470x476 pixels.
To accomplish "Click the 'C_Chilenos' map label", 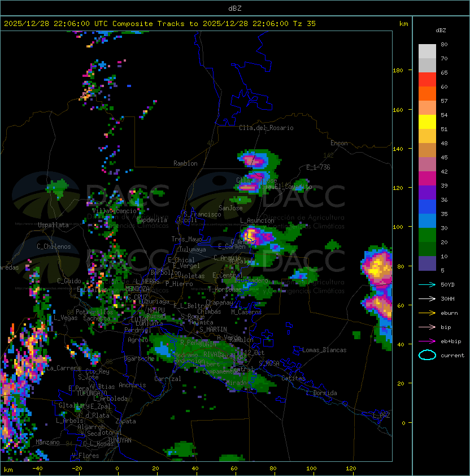I will click(x=54, y=246).
